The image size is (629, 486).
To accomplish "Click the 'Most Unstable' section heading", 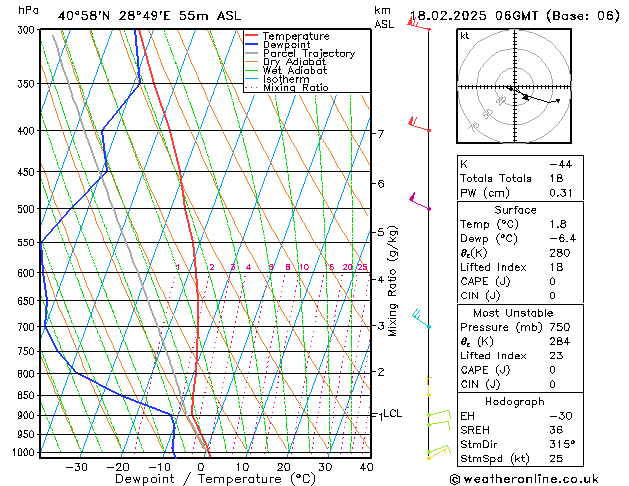I will [x=513, y=313].
